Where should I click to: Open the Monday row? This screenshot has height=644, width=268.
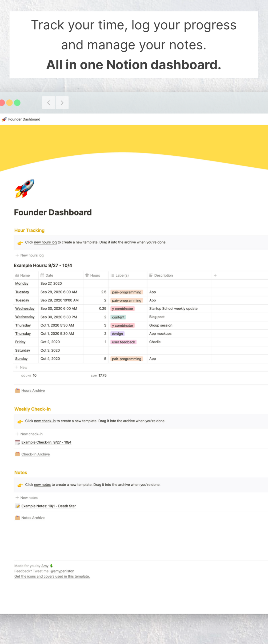click(x=22, y=284)
